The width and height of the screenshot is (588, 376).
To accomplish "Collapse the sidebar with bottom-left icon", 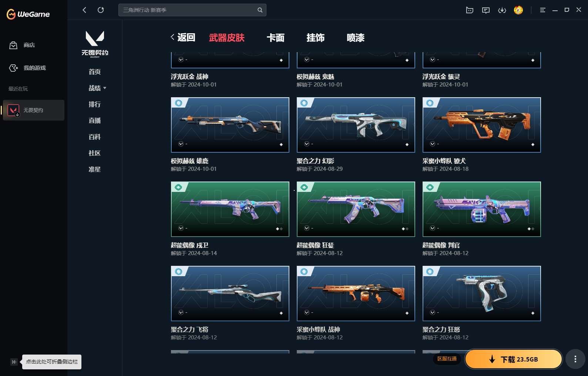I will point(14,362).
